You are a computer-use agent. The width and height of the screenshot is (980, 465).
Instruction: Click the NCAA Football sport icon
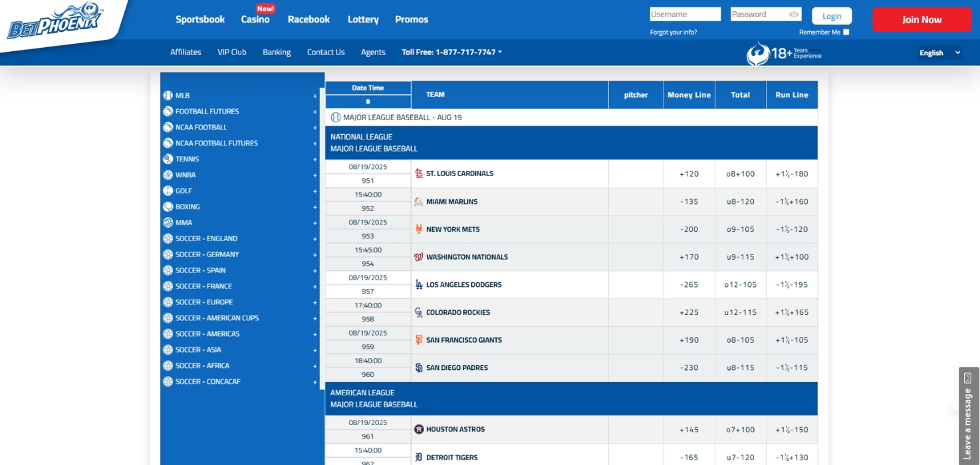click(168, 128)
